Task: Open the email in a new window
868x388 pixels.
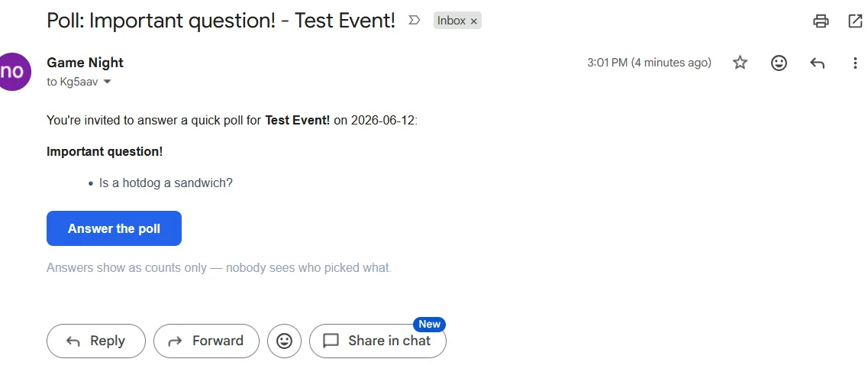Action: tap(855, 21)
